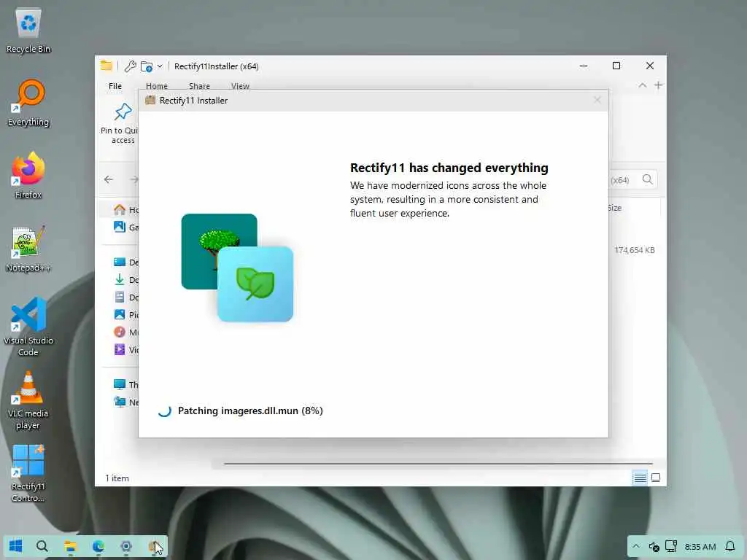747x560 pixels.
Task: Click the plus button in the Explorer ribbon
Action: point(659,85)
